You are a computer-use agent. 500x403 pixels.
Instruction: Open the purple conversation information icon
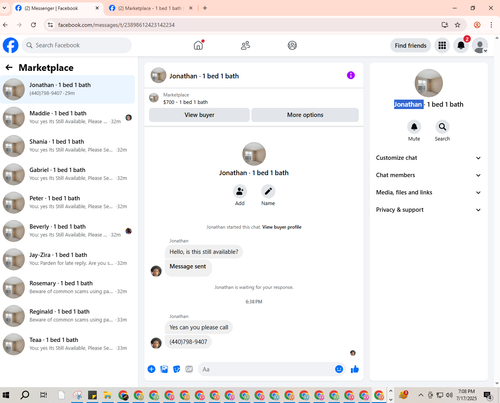[x=351, y=75]
